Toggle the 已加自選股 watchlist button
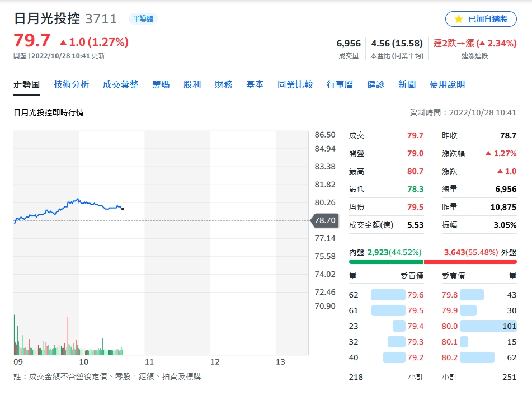532x396 pixels. (481, 19)
